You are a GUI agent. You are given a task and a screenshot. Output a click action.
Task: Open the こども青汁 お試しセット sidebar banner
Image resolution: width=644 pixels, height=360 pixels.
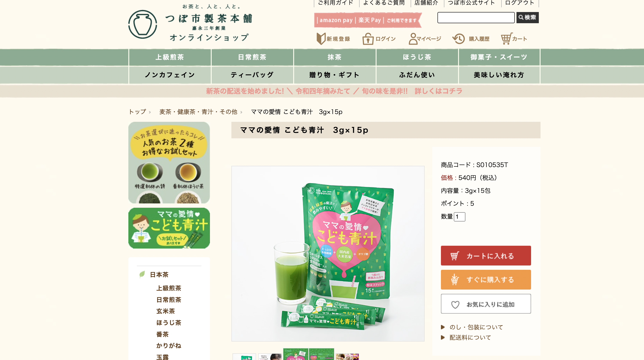169,228
